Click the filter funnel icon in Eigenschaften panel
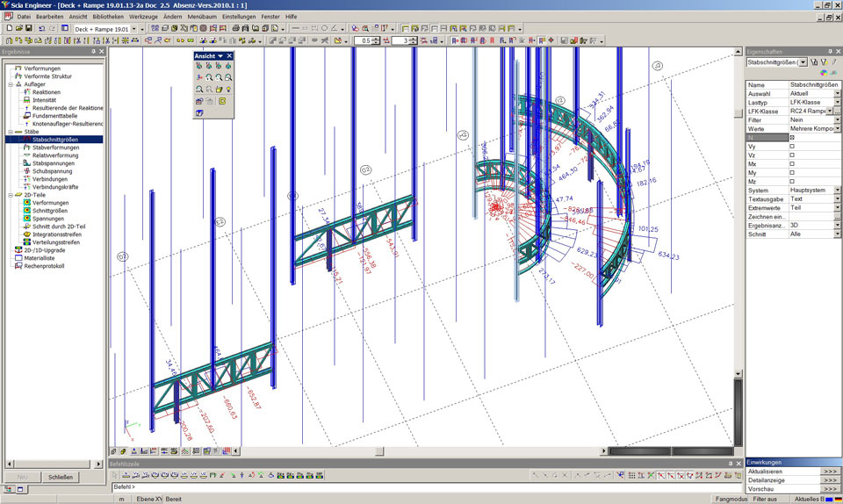Screen dimensions: 843x504 pyautogui.click(x=814, y=62)
